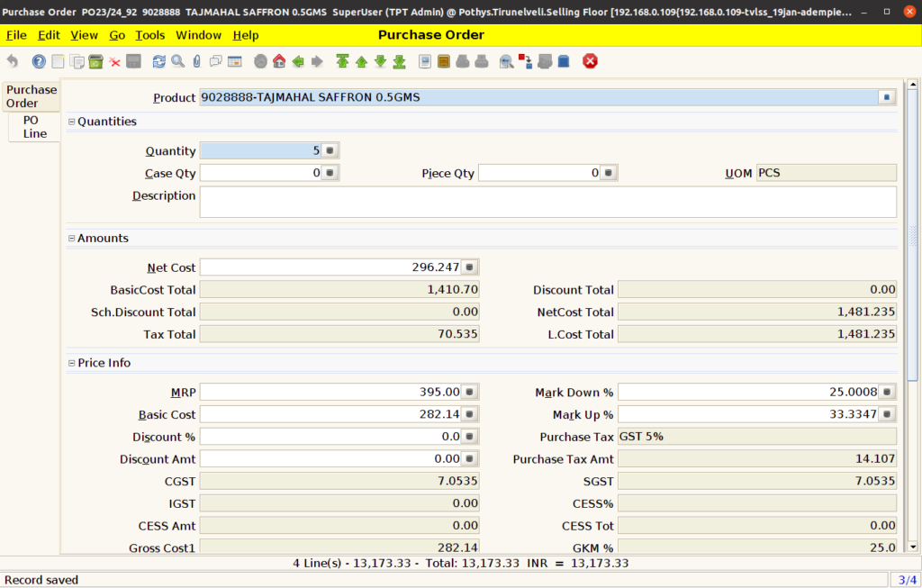Image resolution: width=922 pixels, height=588 pixels.
Task: Click the Mark Up % input field
Action: (748, 414)
